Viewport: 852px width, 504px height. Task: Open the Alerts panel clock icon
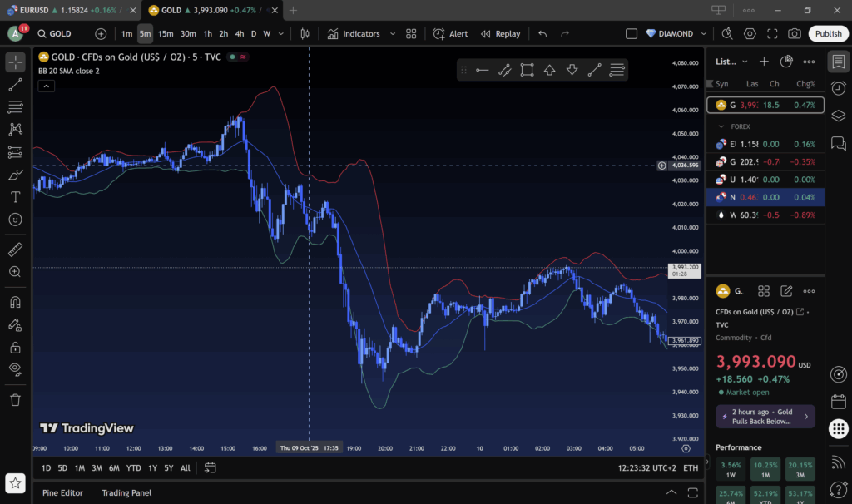point(838,89)
